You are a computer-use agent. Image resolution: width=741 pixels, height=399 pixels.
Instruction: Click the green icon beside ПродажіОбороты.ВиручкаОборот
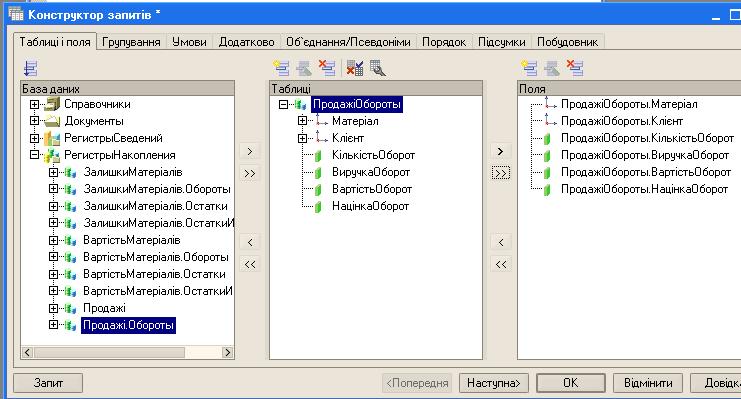coord(547,156)
